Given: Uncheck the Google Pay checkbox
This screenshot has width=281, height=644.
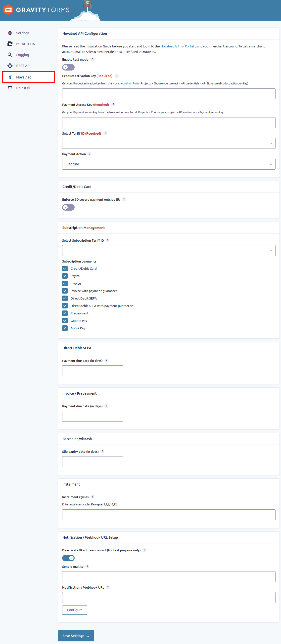Looking at the screenshot, I should 65,321.
